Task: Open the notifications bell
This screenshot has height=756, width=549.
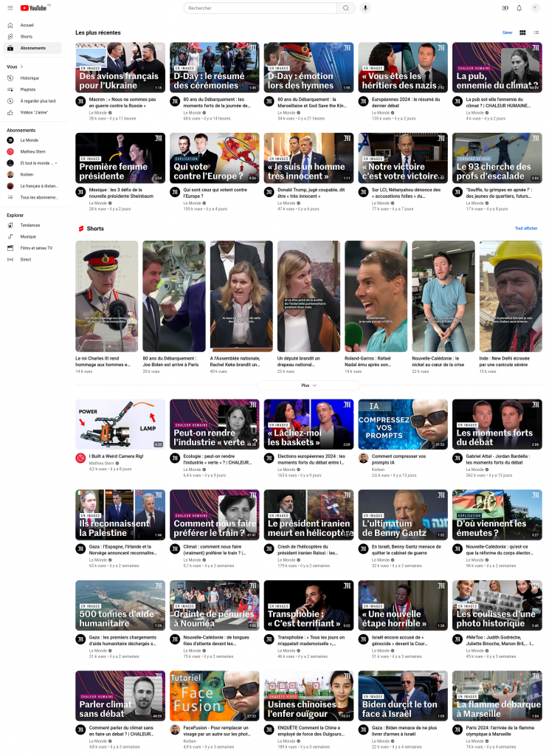Action: 519,7
